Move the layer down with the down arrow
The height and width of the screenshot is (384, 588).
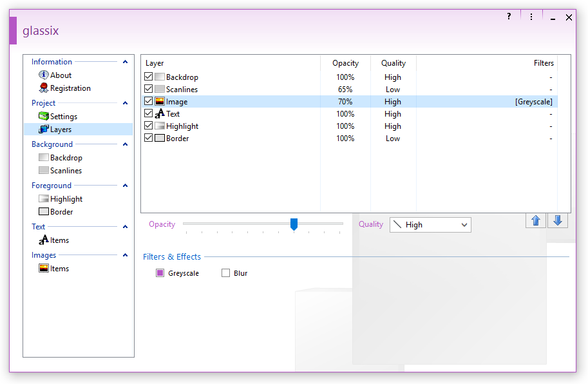(558, 220)
